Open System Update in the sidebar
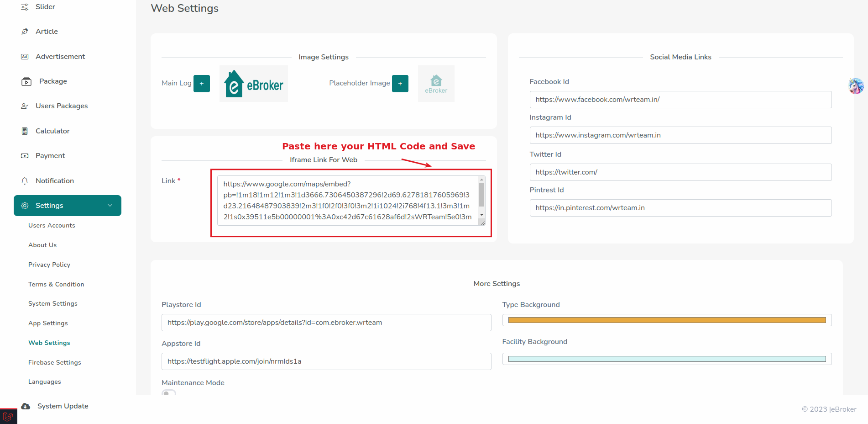This screenshot has height=424, width=868. click(x=63, y=406)
